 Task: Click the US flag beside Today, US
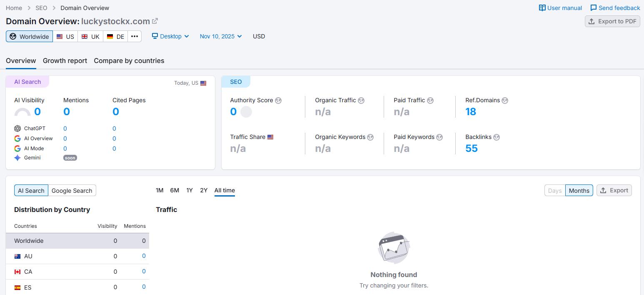pyautogui.click(x=203, y=83)
